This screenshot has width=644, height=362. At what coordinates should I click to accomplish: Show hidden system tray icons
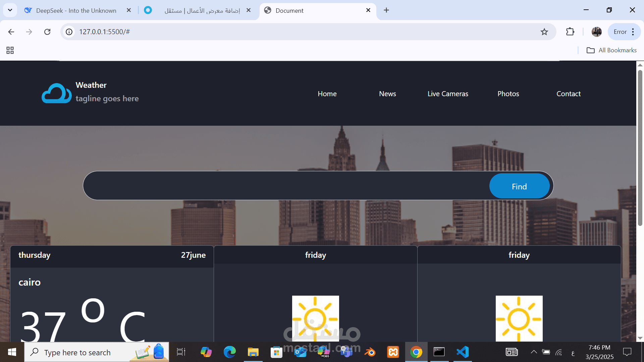coord(534,352)
